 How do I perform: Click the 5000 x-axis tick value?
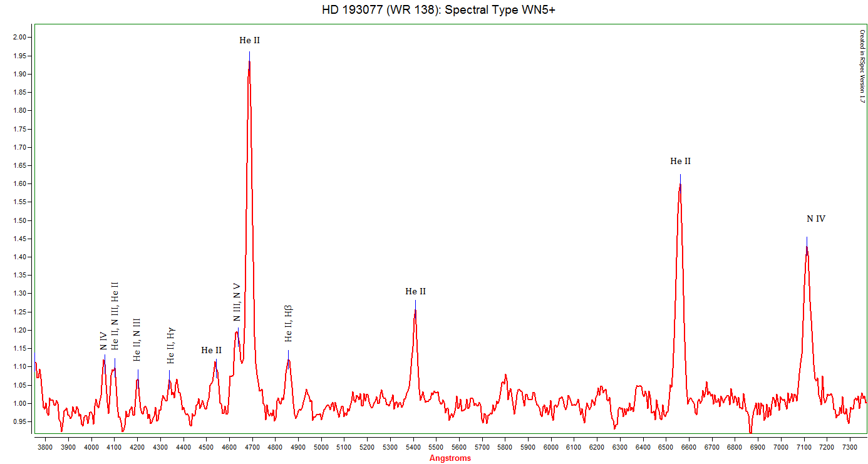click(x=321, y=447)
